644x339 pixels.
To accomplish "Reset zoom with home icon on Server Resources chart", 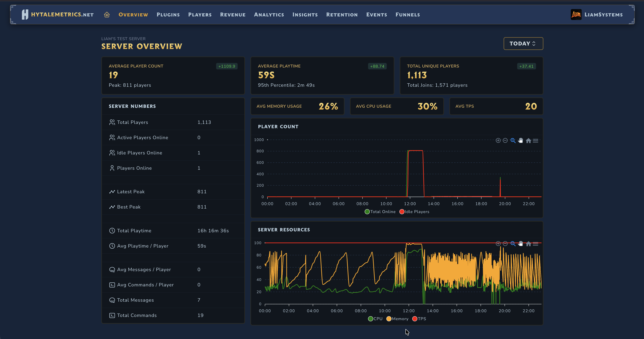I will (x=528, y=244).
